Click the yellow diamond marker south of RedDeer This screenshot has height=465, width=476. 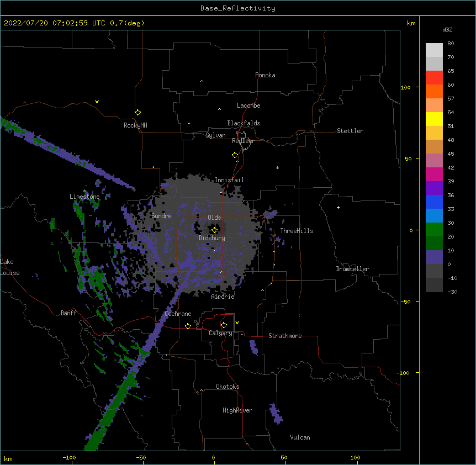[235, 155]
